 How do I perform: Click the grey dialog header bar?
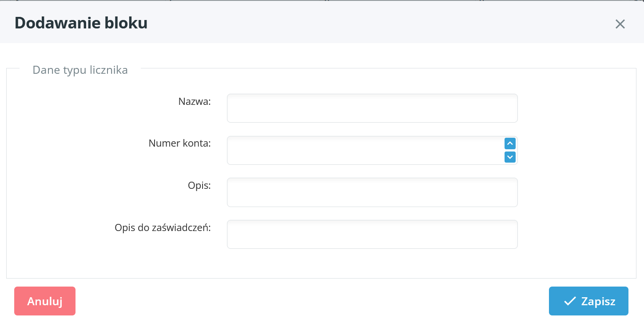click(355, 22)
